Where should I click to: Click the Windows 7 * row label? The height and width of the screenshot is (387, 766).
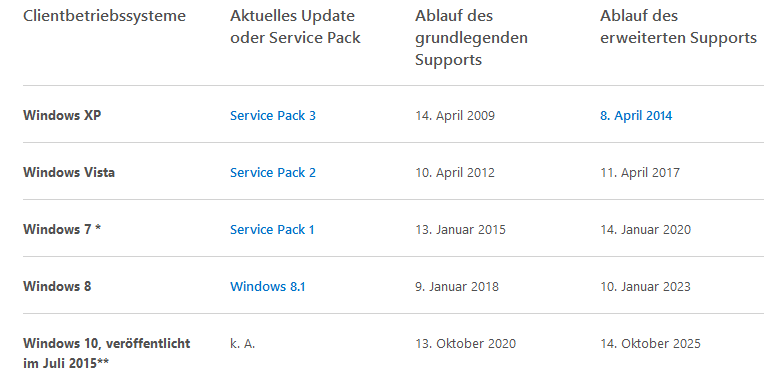[x=62, y=229]
